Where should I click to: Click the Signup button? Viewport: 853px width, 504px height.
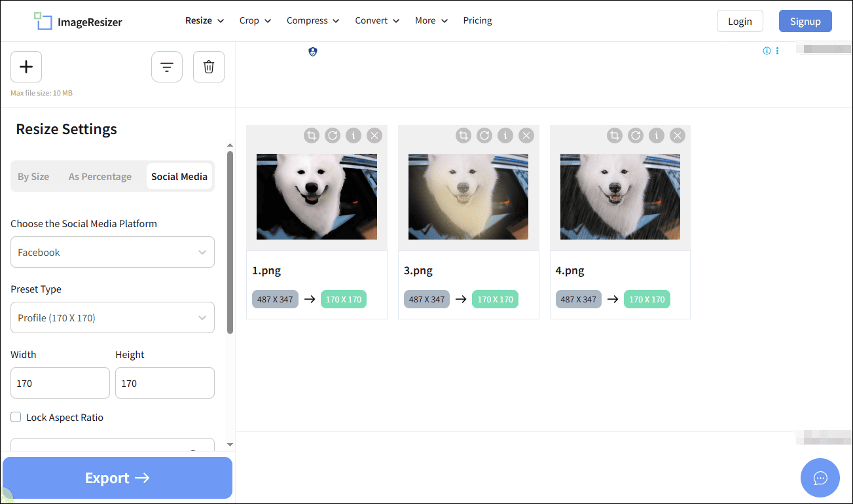[x=805, y=20]
